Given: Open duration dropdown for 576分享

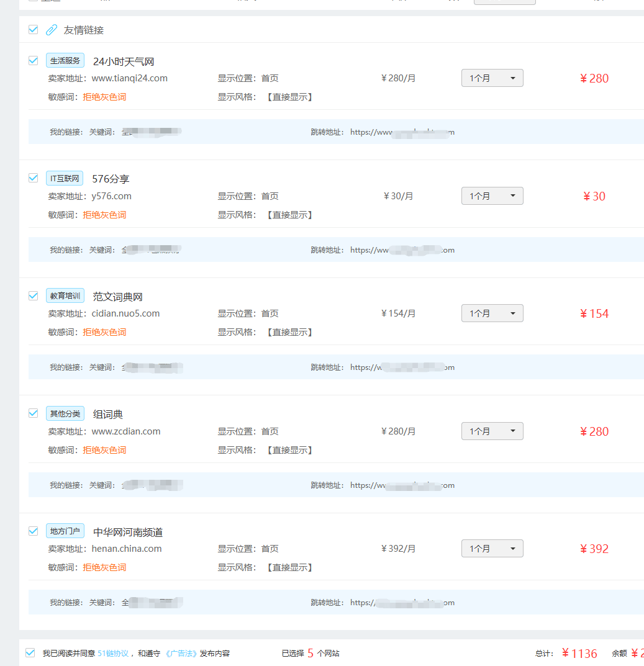Looking at the screenshot, I should click(x=492, y=196).
